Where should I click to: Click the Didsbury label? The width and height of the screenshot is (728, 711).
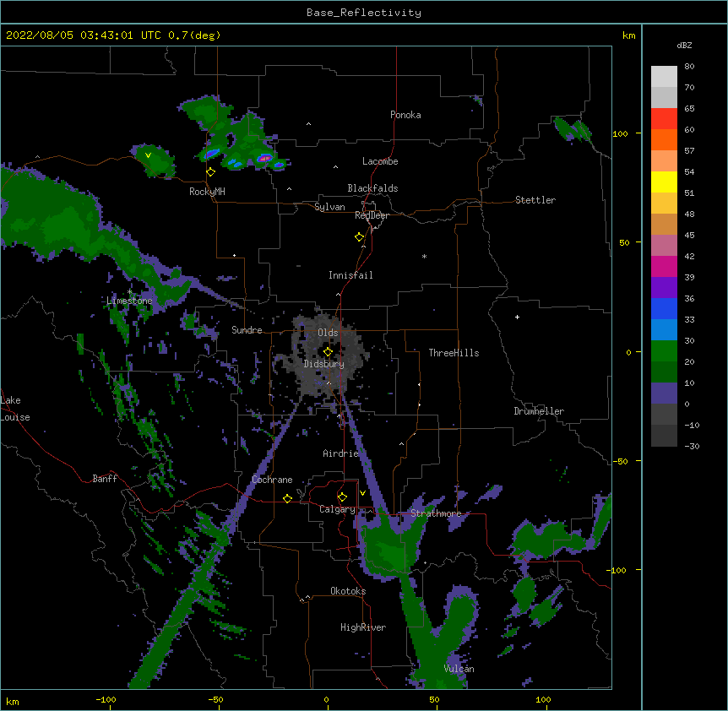tap(323, 364)
